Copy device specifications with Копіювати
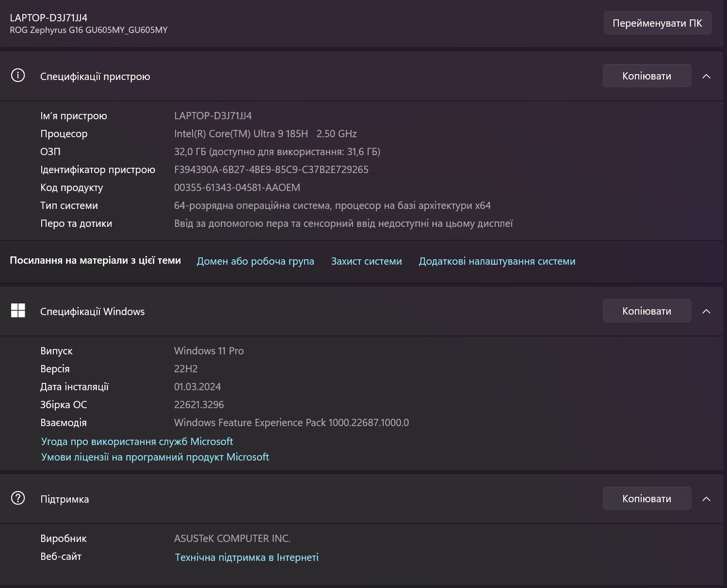The width and height of the screenshot is (727, 588). click(x=646, y=76)
